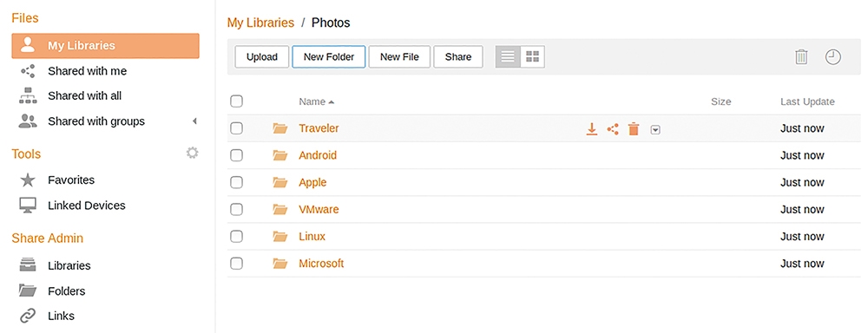Viewport: 868px width, 333px height.
Task: Click the download icon on the Traveler row
Action: click(592, 129)
